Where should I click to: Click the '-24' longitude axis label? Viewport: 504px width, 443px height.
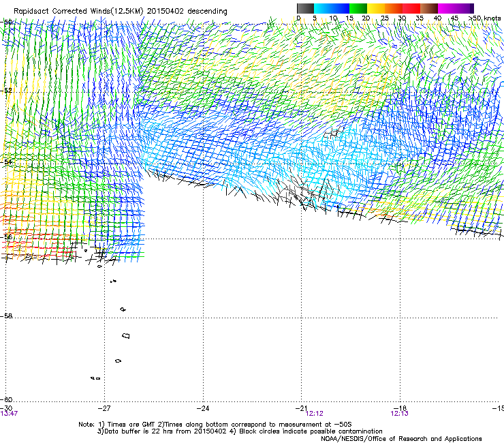tap(203, 408)
